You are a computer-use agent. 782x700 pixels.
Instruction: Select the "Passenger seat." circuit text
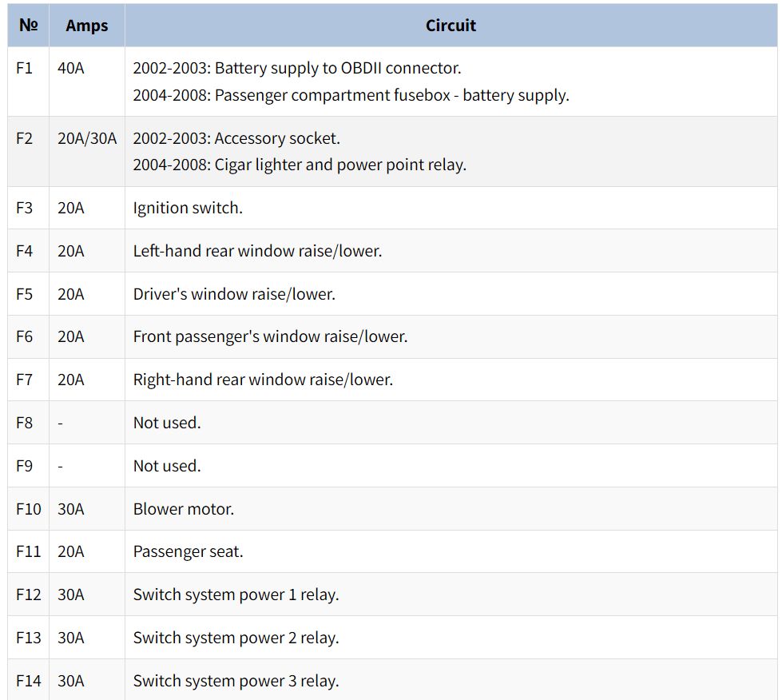point(188,552)
